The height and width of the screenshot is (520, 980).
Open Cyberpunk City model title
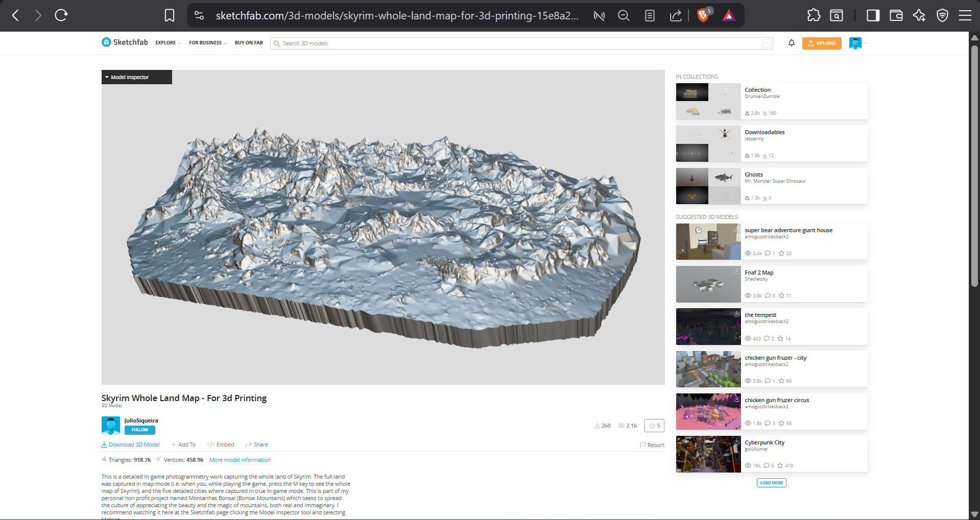tap(764, 442)
